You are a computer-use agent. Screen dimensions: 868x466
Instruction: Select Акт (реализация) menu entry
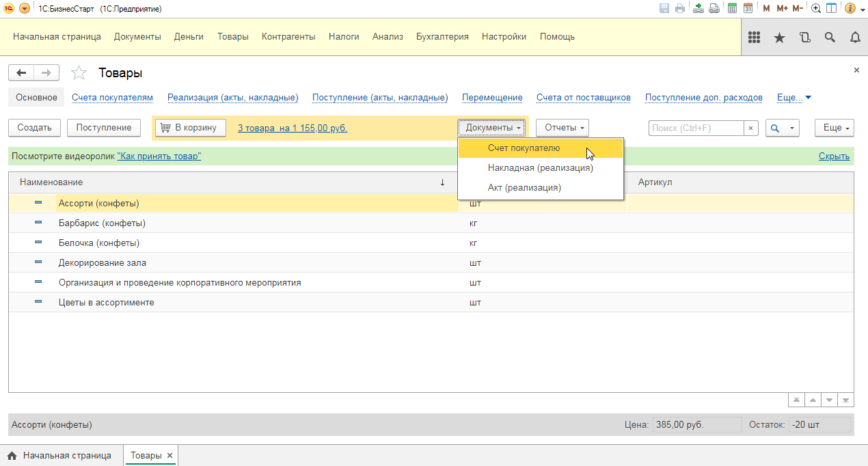(524, 187)
